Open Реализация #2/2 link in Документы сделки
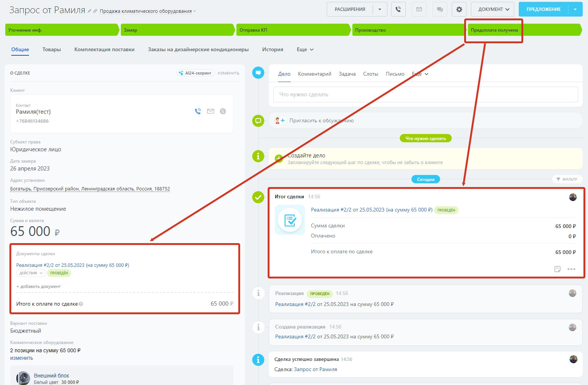 tap(73, 265)
